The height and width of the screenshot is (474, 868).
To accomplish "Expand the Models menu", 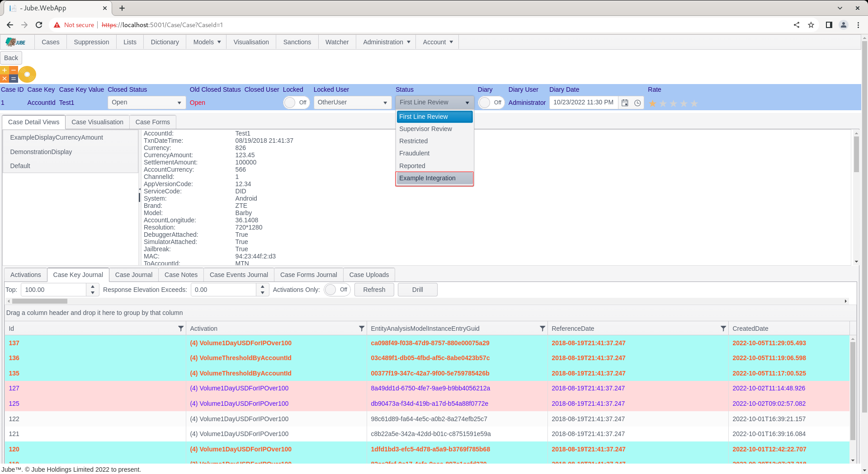I will pos(207,42).
